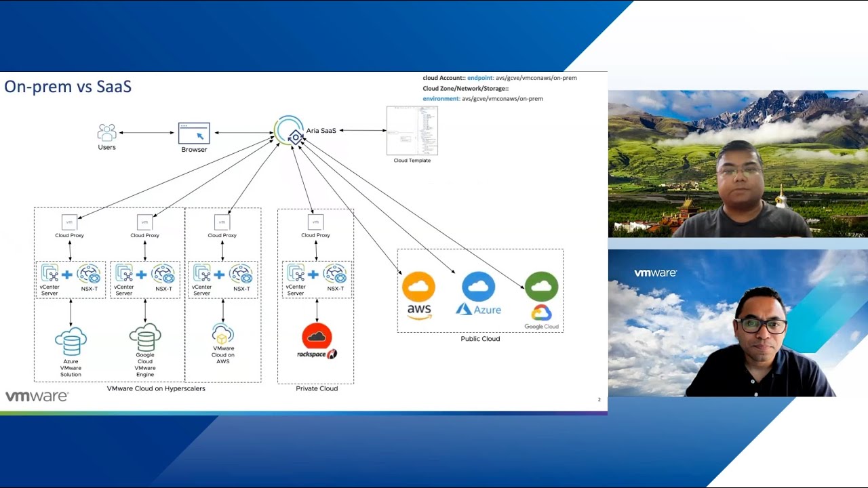Click the vmware logo in lower webcam

[x=655, y=273]
